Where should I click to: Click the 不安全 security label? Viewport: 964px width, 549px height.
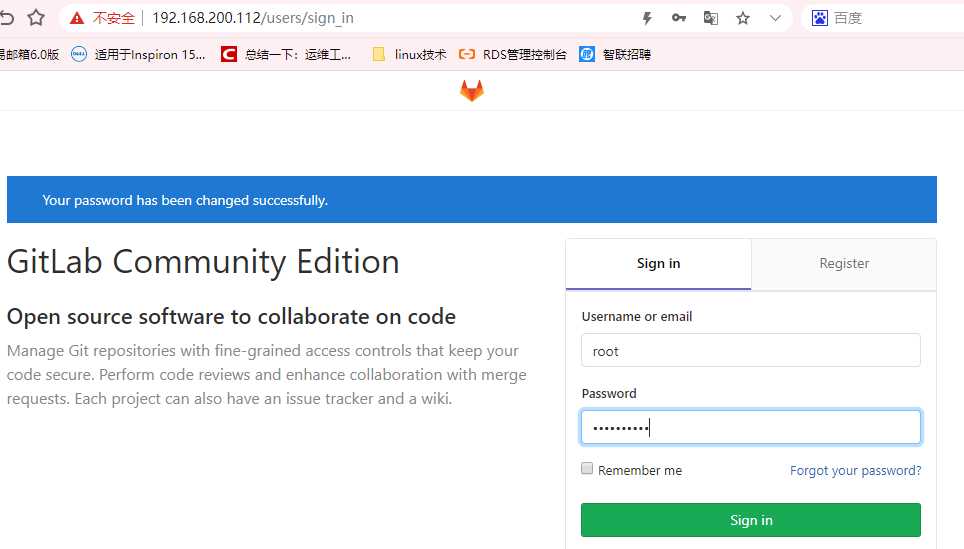pos(113,18)
